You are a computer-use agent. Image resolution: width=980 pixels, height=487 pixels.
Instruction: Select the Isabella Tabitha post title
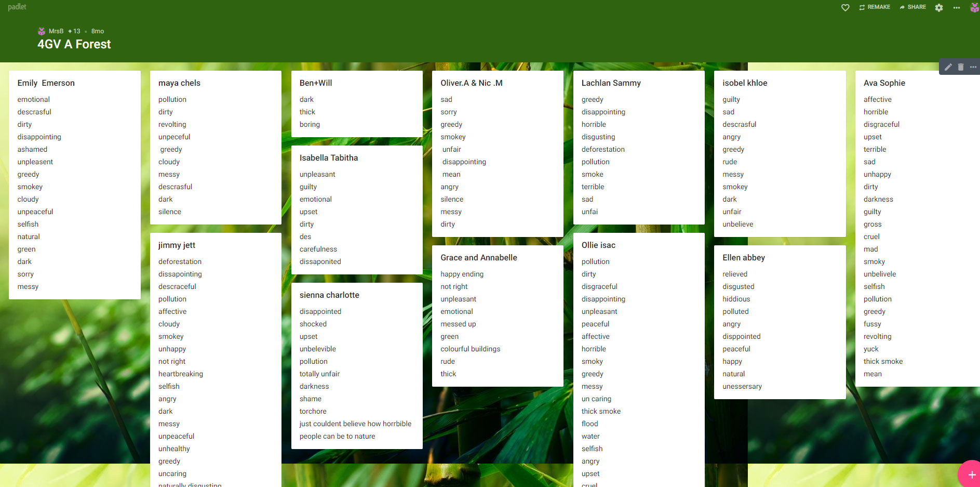(x=329, y=158)
